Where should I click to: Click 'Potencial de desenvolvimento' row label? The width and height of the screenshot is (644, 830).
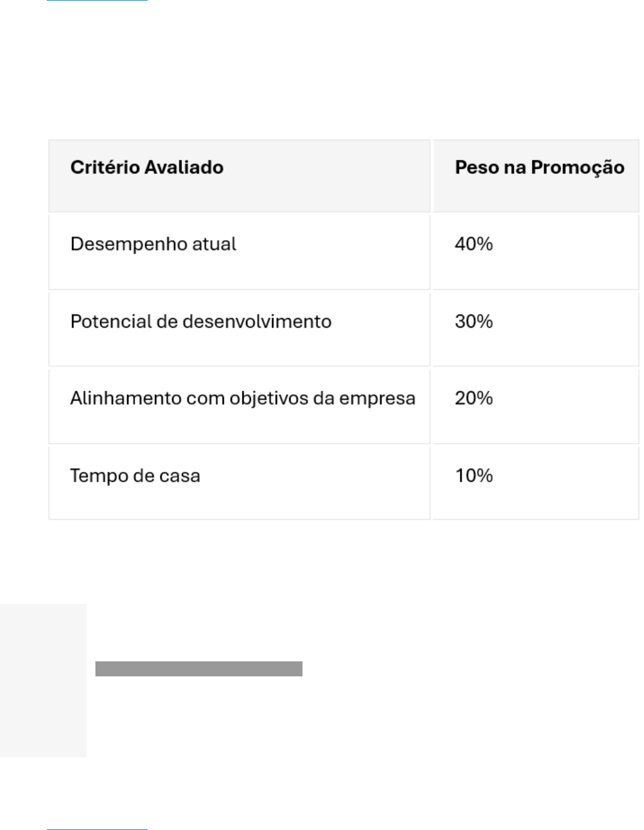coord(200,322)
